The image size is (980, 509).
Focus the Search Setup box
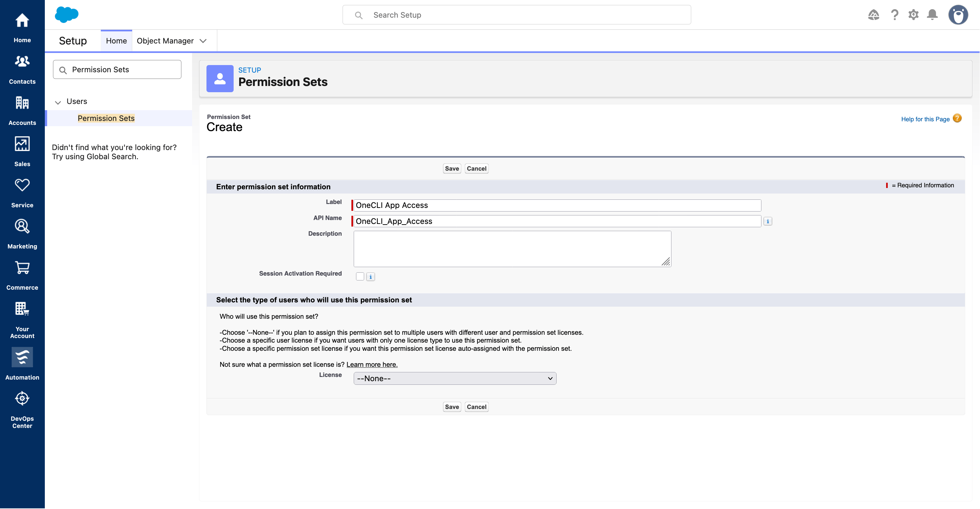[517, 15]
